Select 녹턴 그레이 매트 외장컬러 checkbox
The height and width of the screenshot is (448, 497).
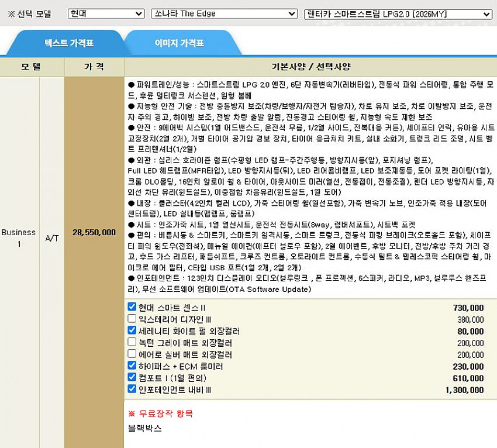pyautogui.click(x=132, y=343)
